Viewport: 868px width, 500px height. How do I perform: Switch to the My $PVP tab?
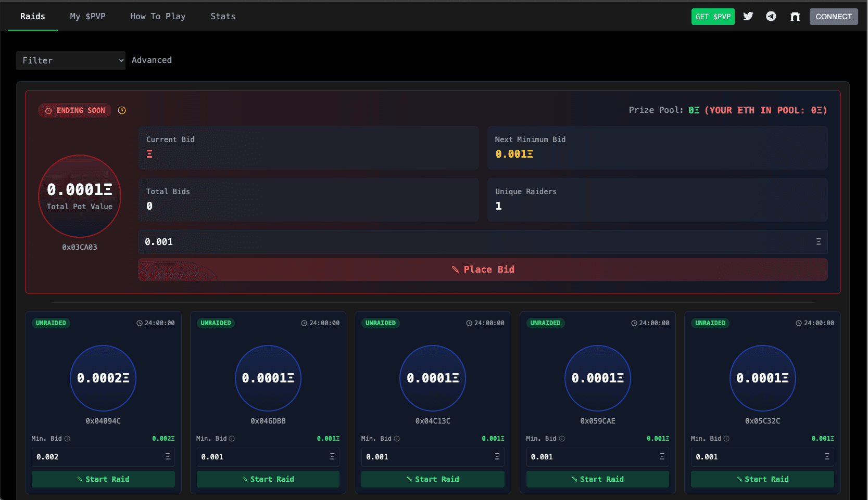point(87,17)
